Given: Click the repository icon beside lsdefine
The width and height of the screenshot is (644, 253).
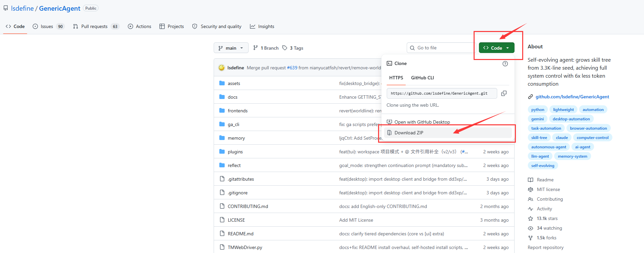Looking at the screenshot, I should click(6, 8).
